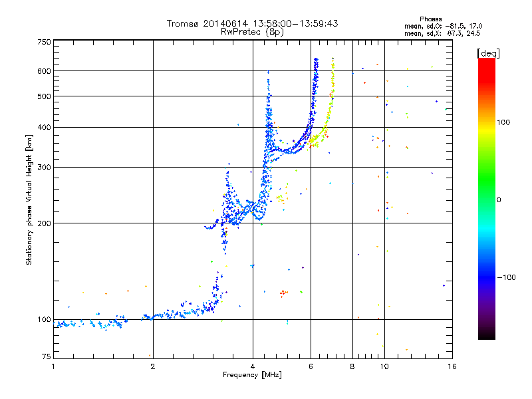Select the '6' frequency axis tick label

pos(311,366)
